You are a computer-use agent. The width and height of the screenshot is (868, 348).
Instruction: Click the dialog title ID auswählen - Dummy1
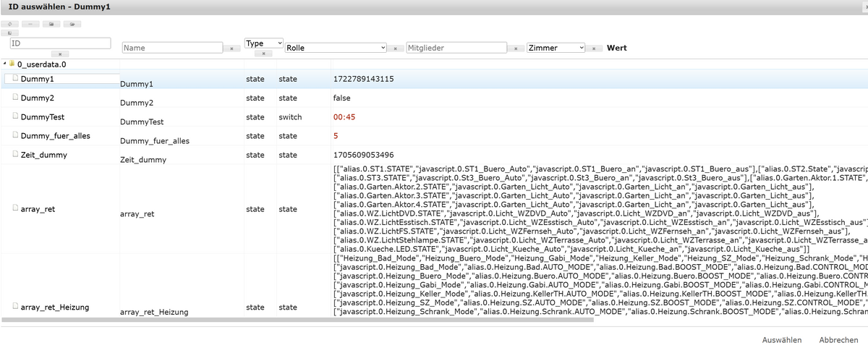coord(59,7)
